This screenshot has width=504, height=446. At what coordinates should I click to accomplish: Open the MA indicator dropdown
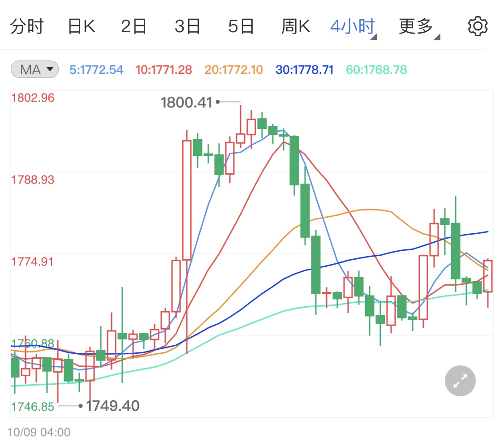tap(34, 69)
